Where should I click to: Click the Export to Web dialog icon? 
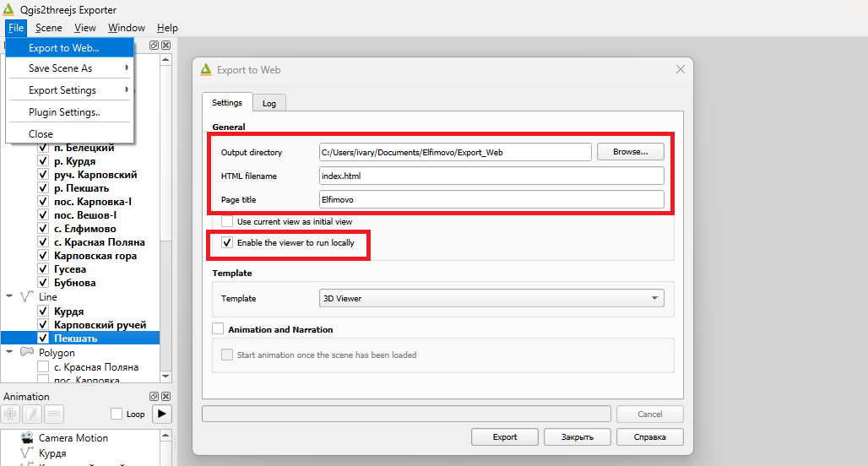(206, 69)
